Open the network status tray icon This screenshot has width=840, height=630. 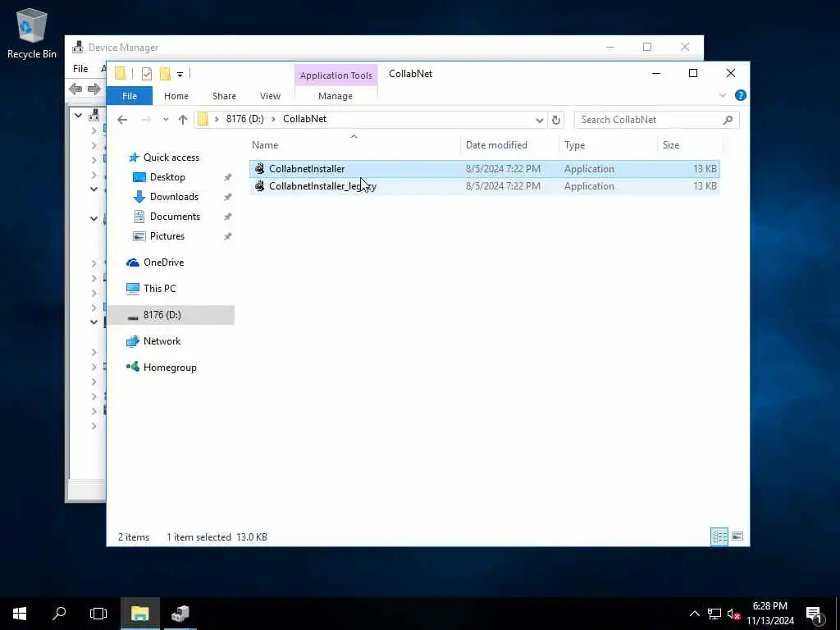click(x=714, y=614)
